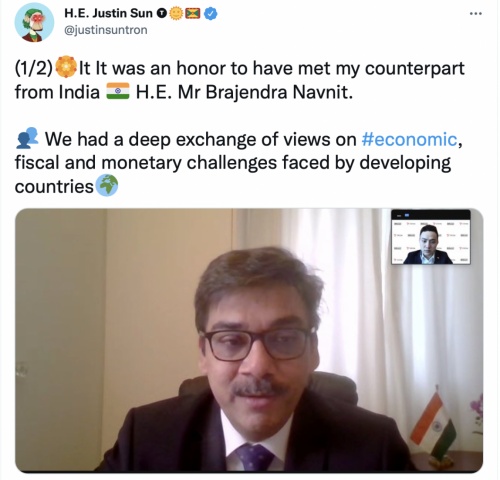This screenshot has width=500, height=480.
Task: Open the @justinsuntron handle link
Action: point(105,30)
